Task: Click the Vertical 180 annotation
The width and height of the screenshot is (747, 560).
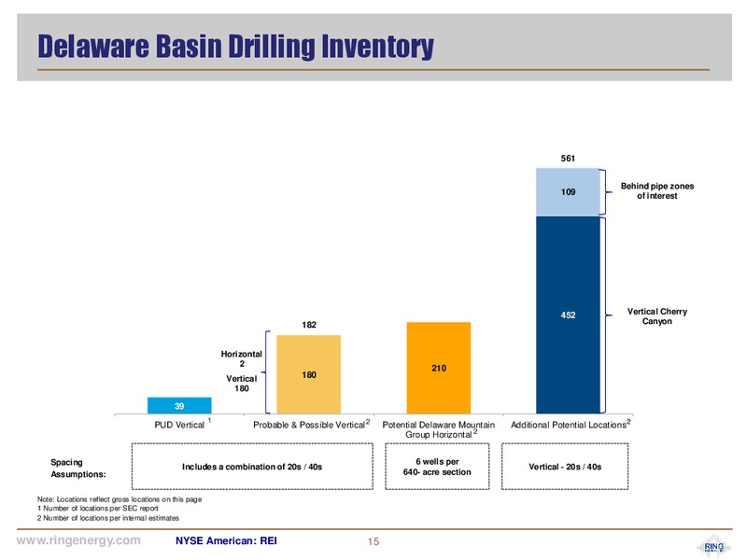Action: (242, 384)
